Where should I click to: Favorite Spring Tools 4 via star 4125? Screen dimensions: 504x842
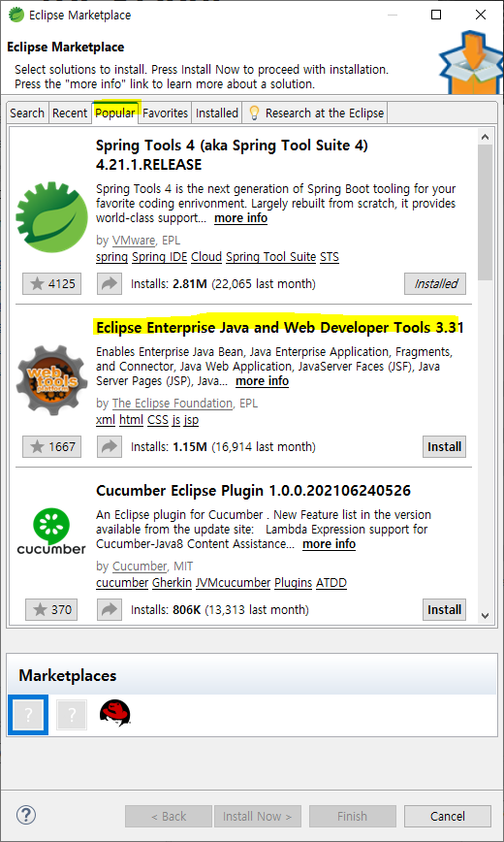(x=51, y=283)
